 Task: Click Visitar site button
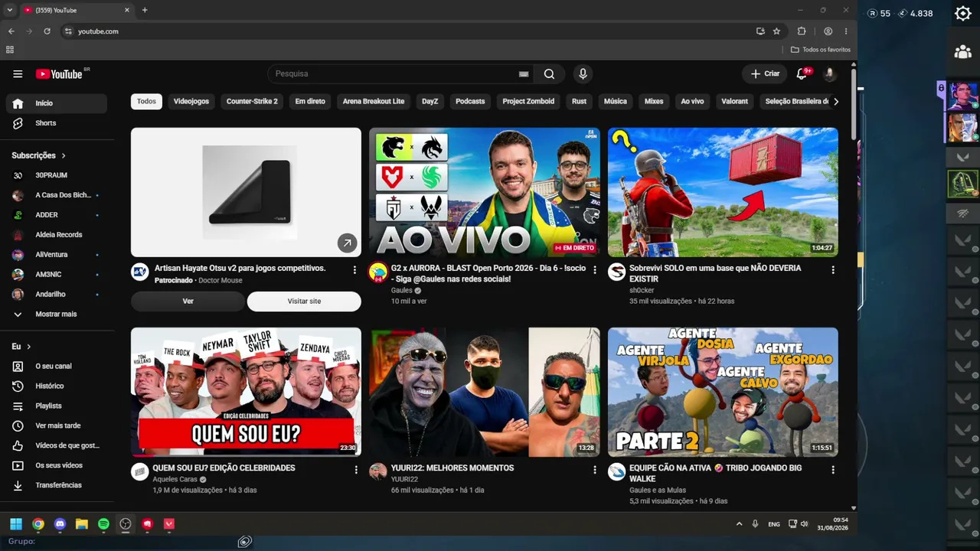(x=304, y=302)
